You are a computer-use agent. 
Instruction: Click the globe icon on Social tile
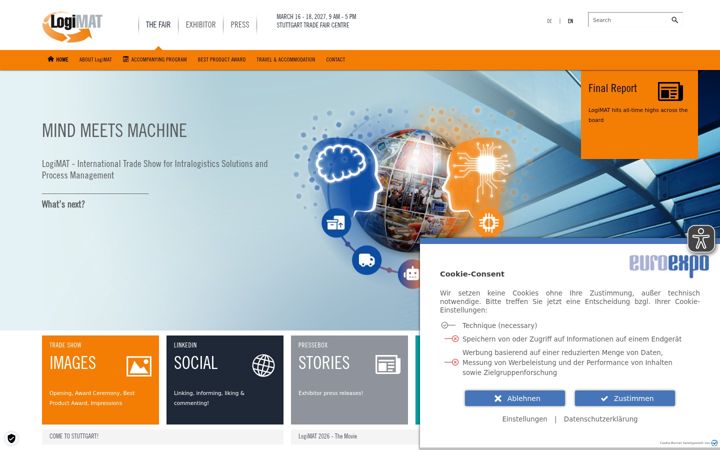click(264, 366)
